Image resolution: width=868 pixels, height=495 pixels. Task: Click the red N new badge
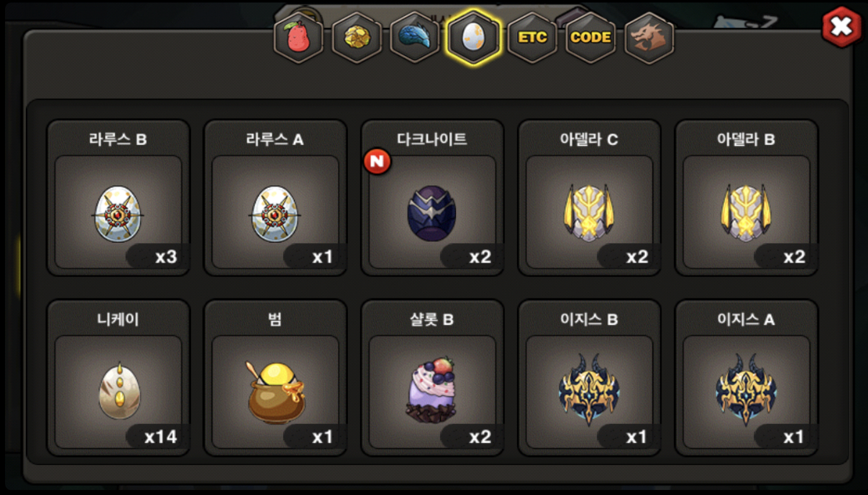tap(377, 161)
